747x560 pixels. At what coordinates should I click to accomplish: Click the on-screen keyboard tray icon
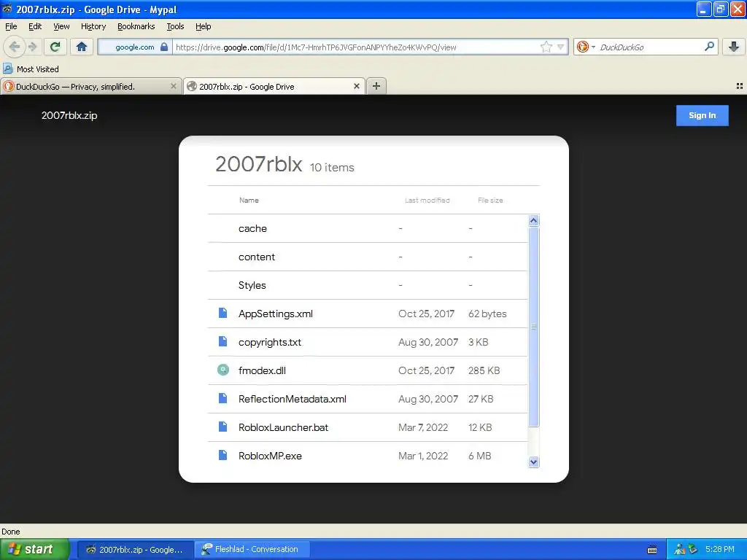point(652,550)
